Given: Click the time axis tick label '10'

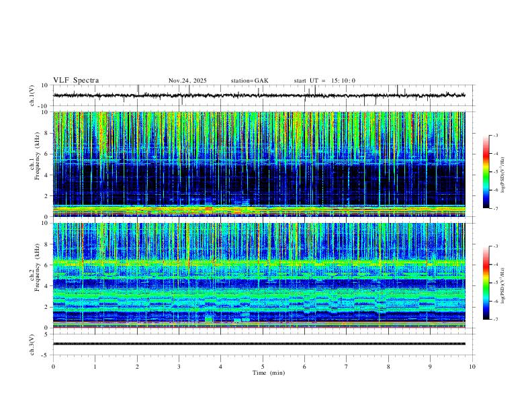Looking at the screenshot, I should click(472, 367).
